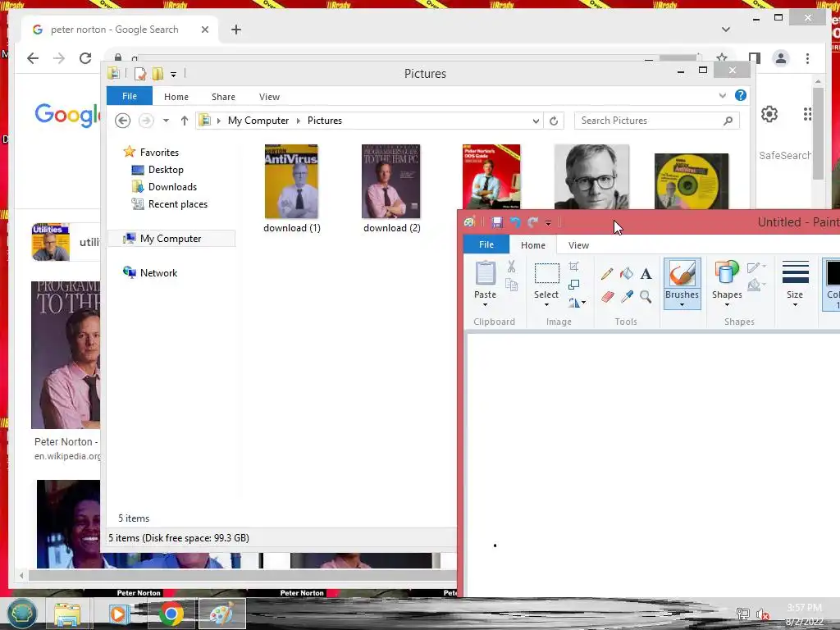Click the Paint icon on taskbar
This screenshot has width=840, height=630.
(221, 614)
